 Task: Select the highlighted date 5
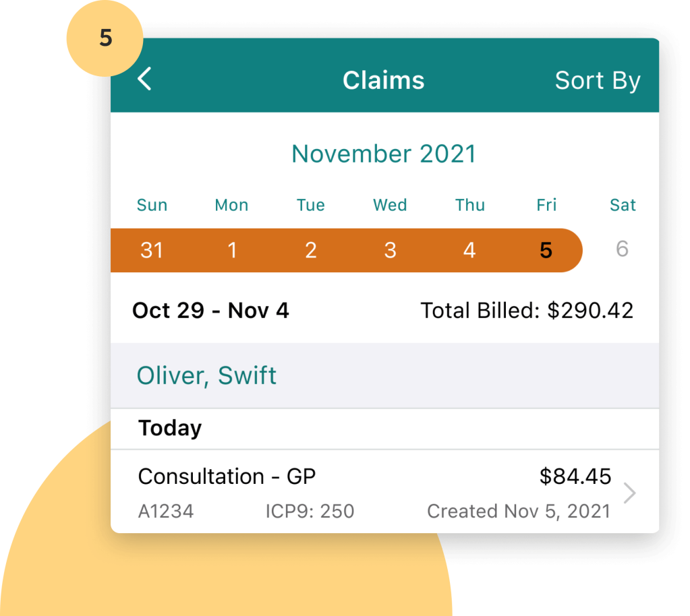(x=546, y=249)
